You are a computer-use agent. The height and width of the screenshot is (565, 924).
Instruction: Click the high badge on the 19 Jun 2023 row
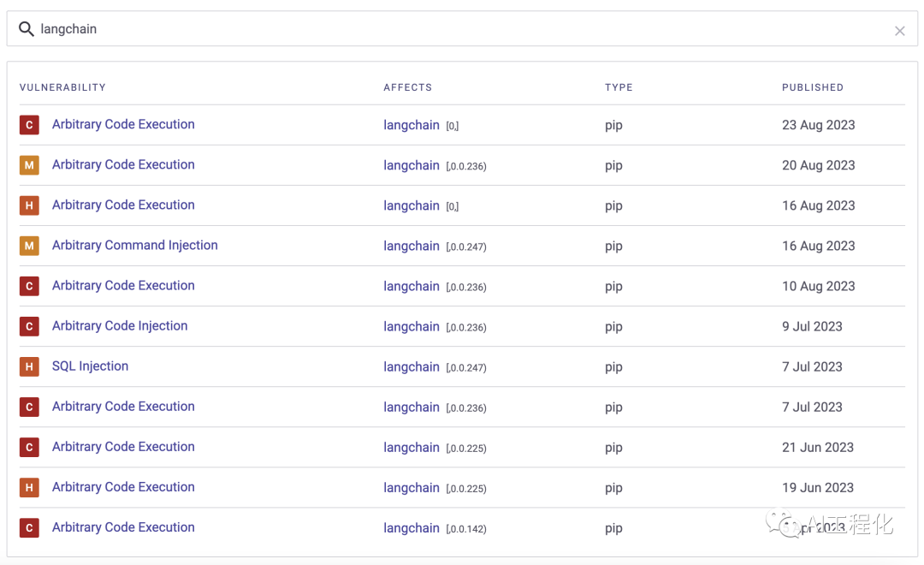pyautogui.click(x=29, y=487)
